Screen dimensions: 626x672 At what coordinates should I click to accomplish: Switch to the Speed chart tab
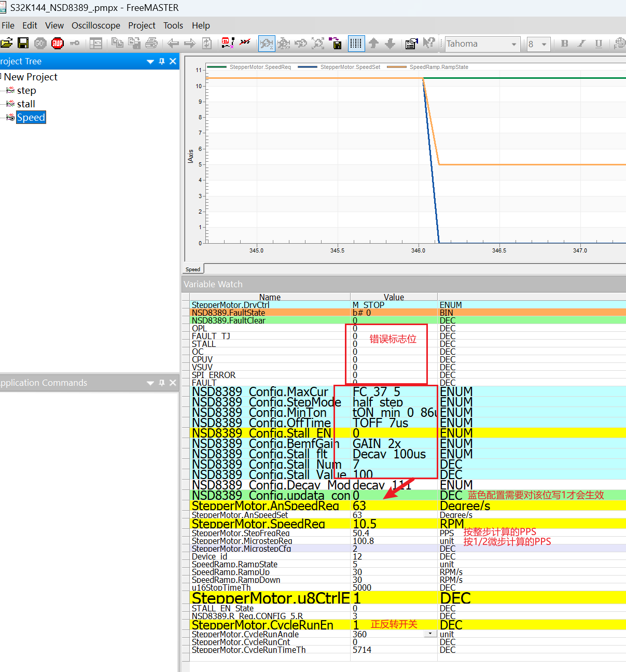[x=193, y=269]
